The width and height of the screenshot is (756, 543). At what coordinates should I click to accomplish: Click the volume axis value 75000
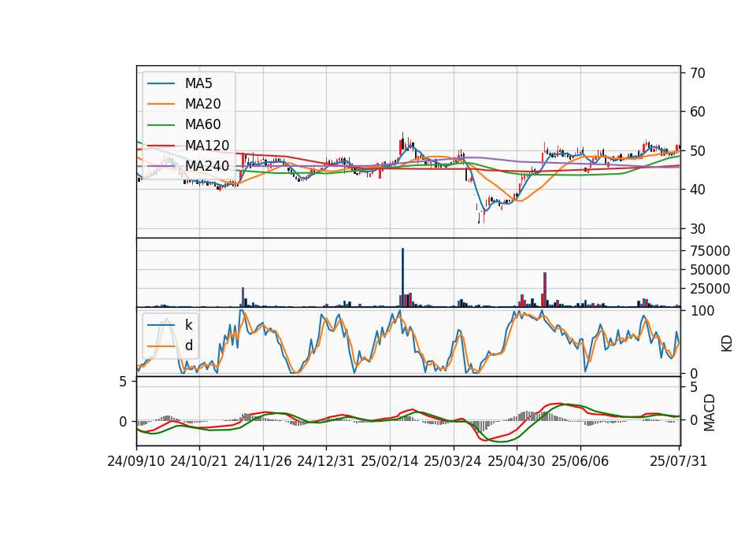pyautogui.click(x=710, y=251)
